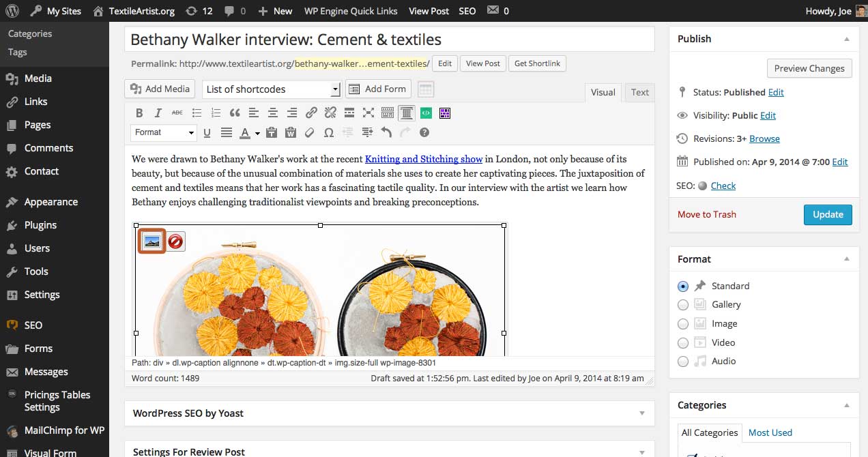
Task: Click Get Shortlink button
Action: (x=537, y=63)
